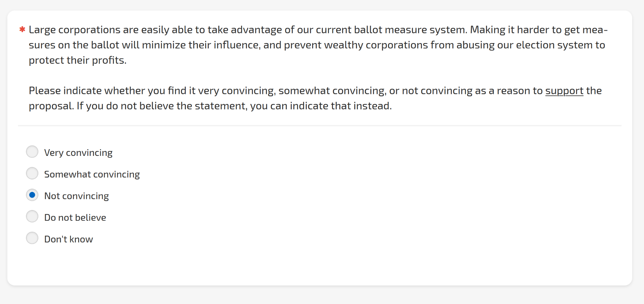
Task: Click the "Don't know" label text
Action: click(x=69, y=239)
